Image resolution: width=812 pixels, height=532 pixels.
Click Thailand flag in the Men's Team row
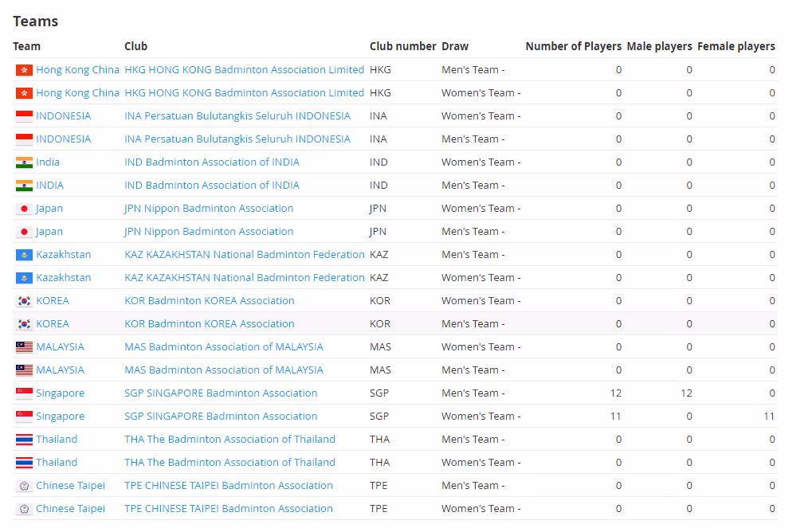(24, 440)
